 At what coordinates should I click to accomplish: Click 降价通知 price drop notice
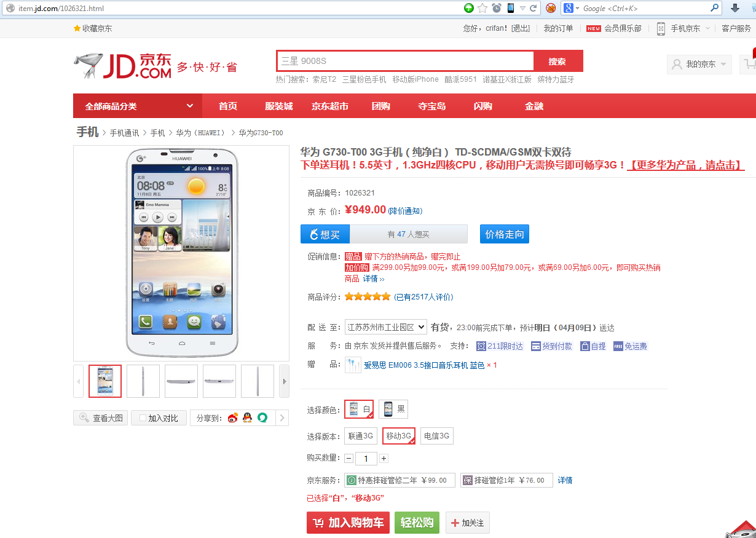click(x=405, y=211)
